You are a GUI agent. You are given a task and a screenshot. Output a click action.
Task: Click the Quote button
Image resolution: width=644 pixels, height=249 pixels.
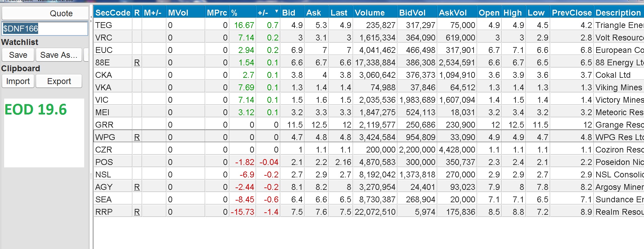click(x=45, y=13)
